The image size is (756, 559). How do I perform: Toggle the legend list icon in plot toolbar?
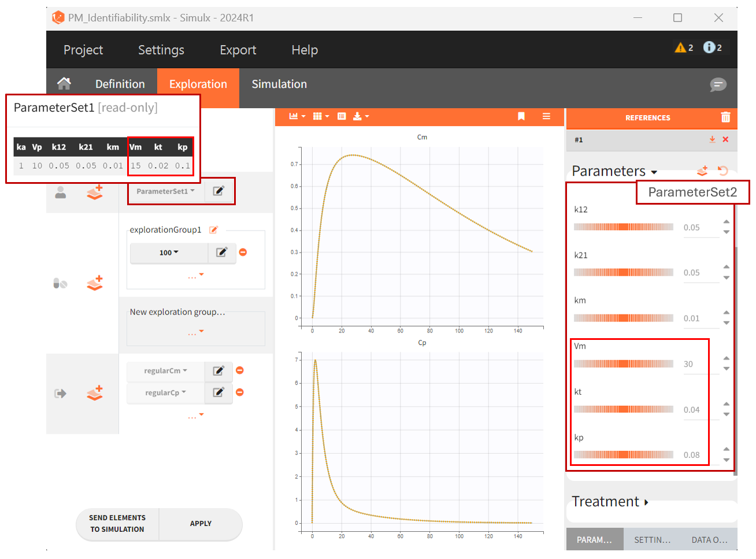342,116
